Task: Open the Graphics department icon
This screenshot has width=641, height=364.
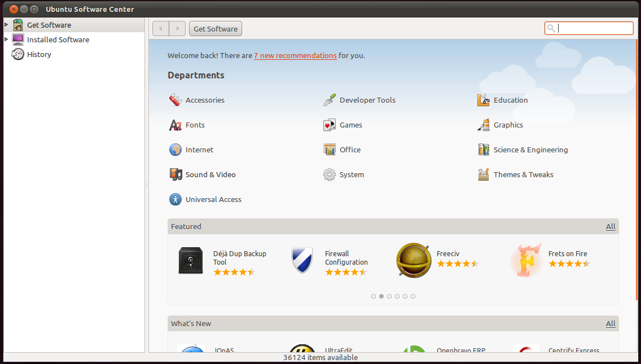Action: click(483, 125)
